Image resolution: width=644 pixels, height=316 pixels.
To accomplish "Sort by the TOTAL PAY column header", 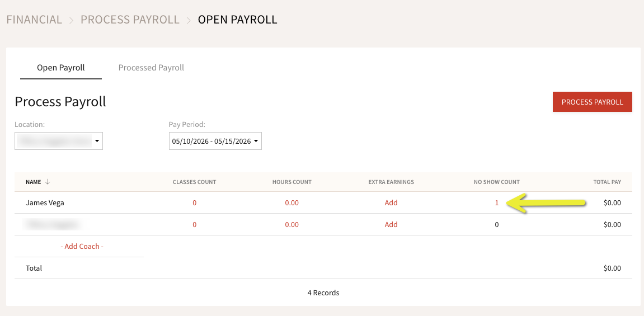I will pyautogui.click(x=607, y=182).
